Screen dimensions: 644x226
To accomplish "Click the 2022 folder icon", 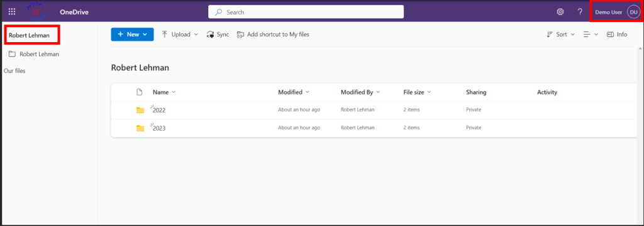I will pyautogui.click(x=140, y=110).
